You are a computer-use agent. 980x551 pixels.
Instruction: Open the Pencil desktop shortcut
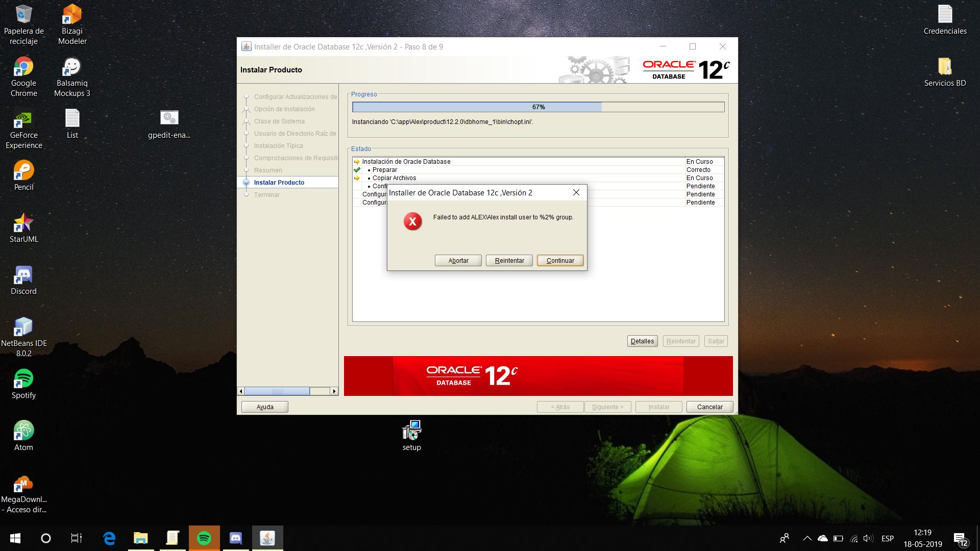pyautogui.click(x=23, y=176)
